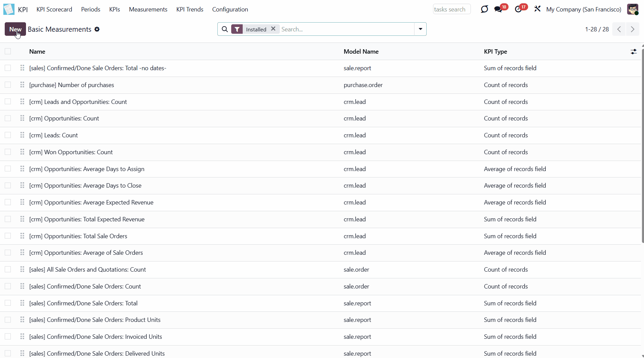Click the KPI app logo icon
644x358 pixels.
pyautogui.click(x=9, y=9)
